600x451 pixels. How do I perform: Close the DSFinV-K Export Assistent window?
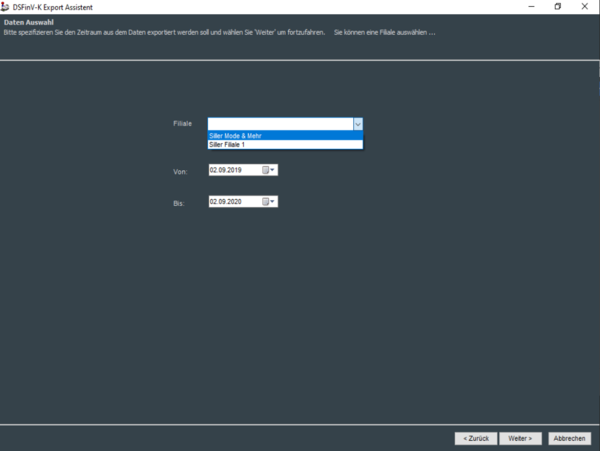(585, 6)
